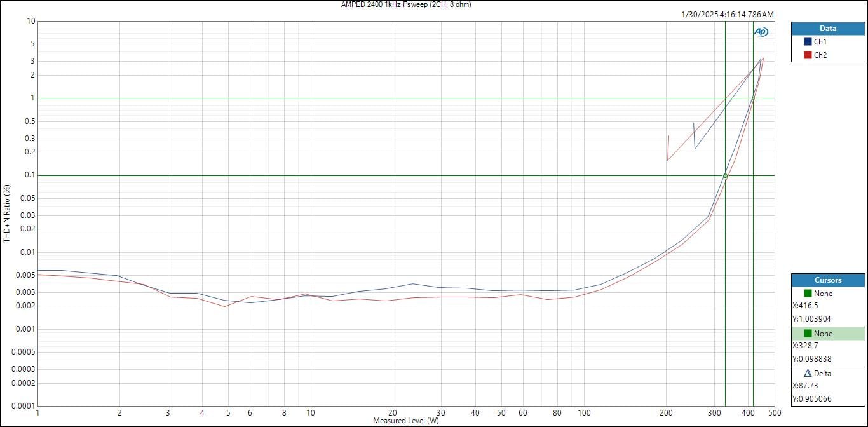
Task: Click the Y:0.098838 cursor value
Action: click(813, 359)
